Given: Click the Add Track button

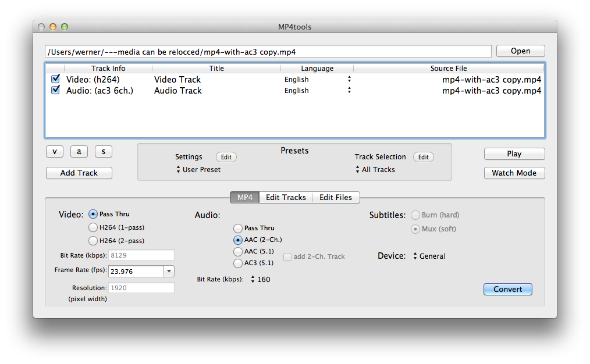Looking at the screenshot, I should pos(79,173).
